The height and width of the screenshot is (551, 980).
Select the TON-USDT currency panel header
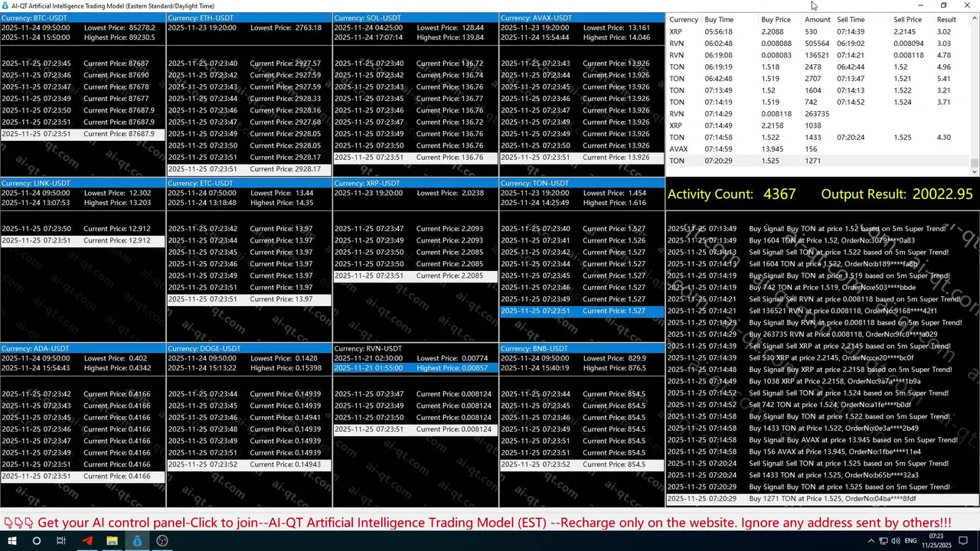[x=582, y=183]
